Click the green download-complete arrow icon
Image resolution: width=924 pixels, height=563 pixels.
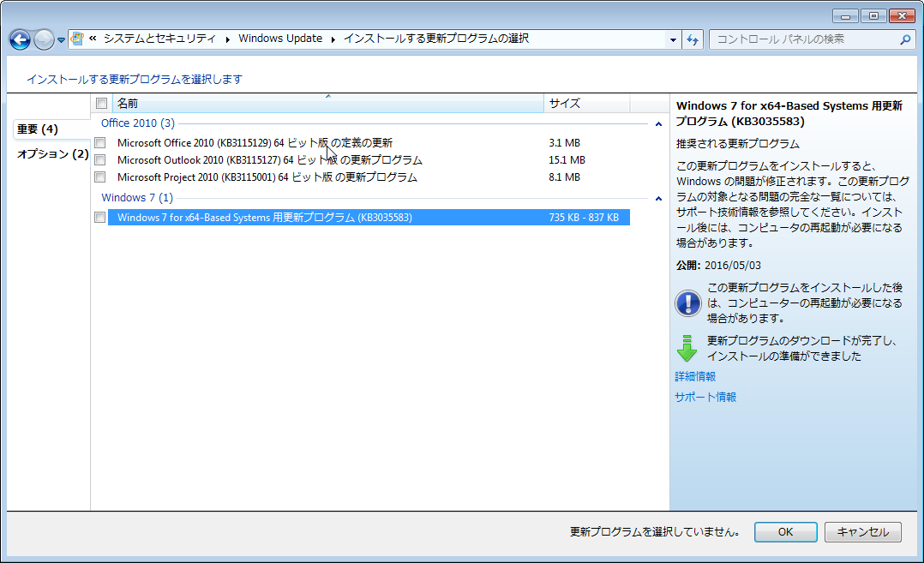click(687, 348)
